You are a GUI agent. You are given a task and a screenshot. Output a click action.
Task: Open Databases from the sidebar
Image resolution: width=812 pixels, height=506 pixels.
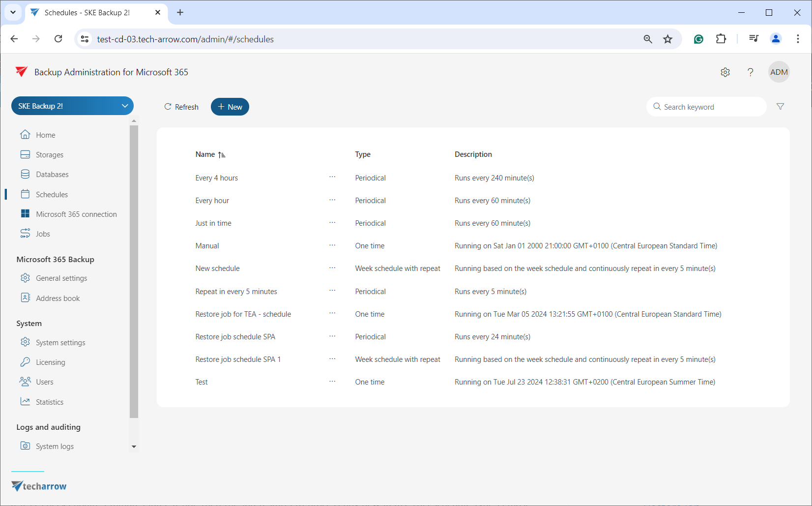coord(52,175)
